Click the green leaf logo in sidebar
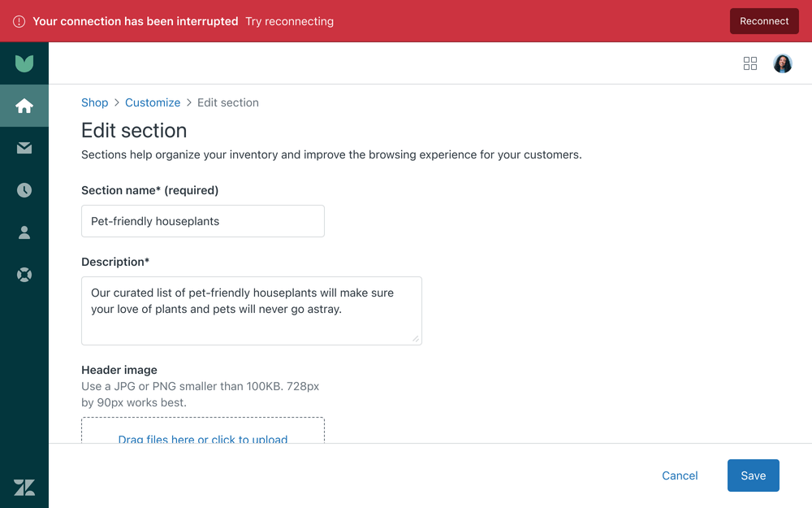The image size is (812, 508). click(24, 63)
